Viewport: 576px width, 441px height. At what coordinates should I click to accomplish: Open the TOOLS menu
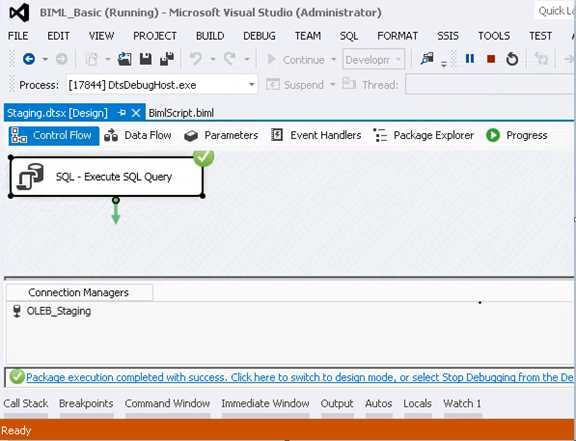click(x=494, y=36)
